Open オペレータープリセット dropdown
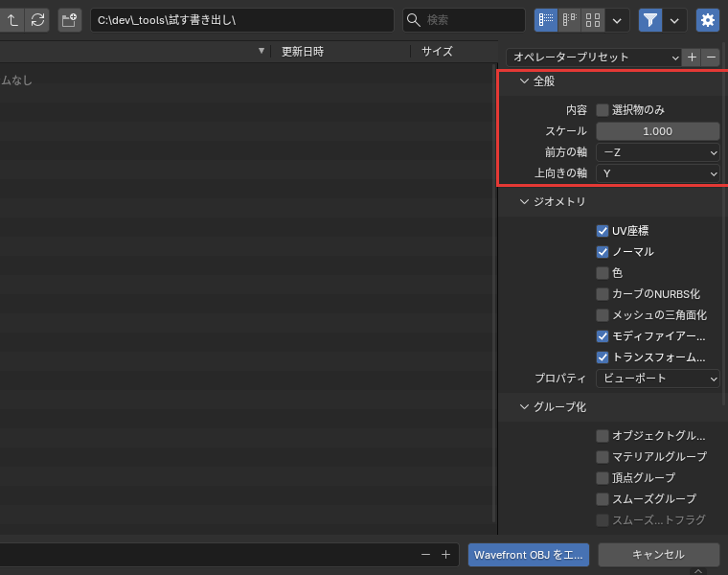The image size is (728, 575). [x=594, y=57]
